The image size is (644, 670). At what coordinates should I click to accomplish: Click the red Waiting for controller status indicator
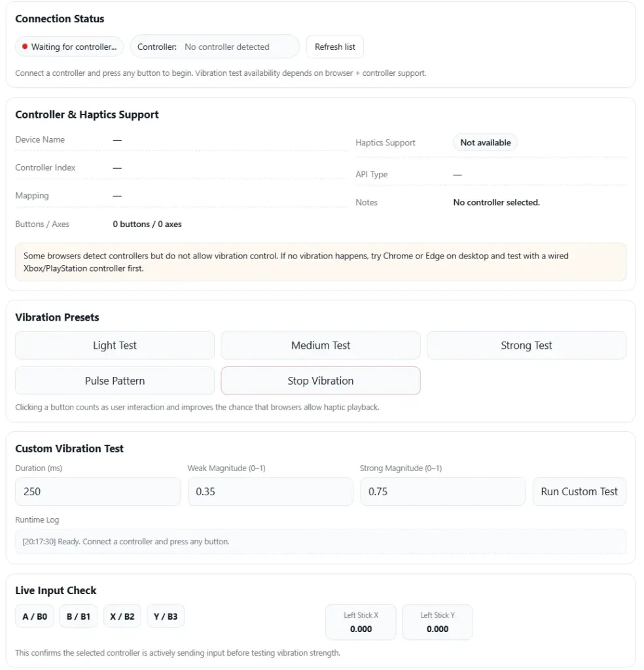(x=69, y=47)
